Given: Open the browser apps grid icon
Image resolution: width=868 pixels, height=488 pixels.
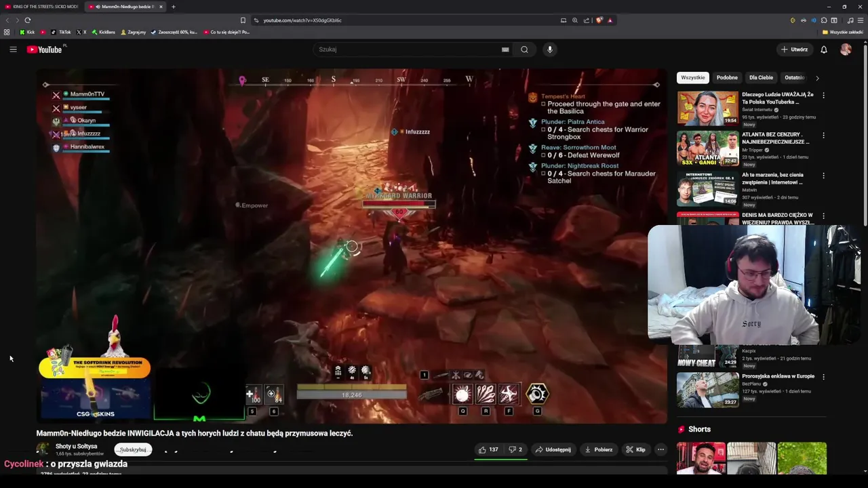Looking at the screenshot, I should pos(7,32).
